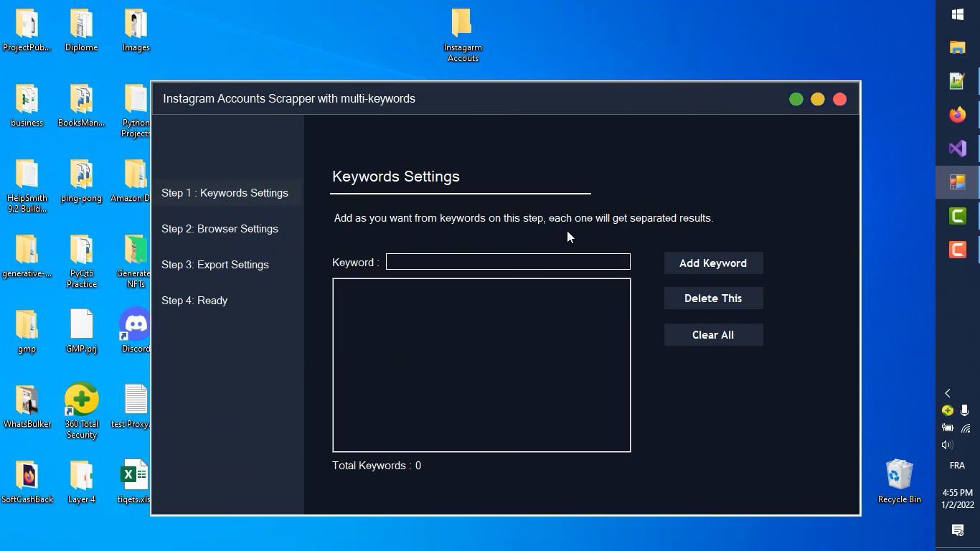Click the 360 Total Security tray icon
980x551 pixels.
[x=948, y=411]
